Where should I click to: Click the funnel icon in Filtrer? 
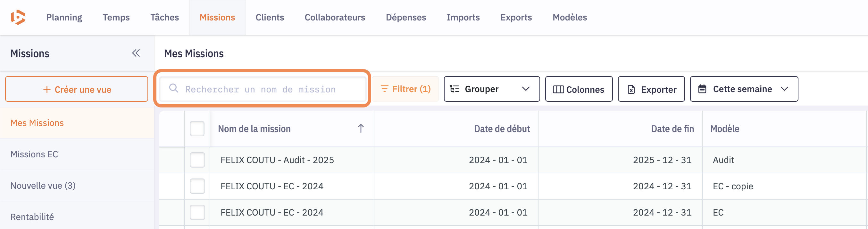(384, 89)
